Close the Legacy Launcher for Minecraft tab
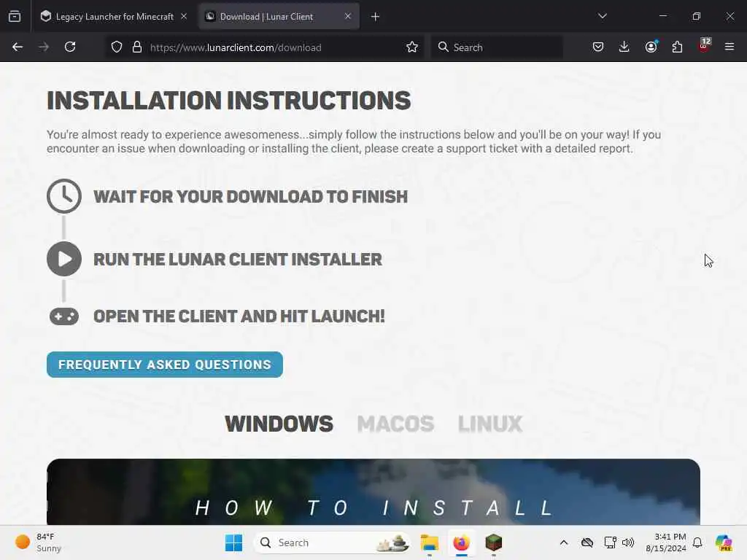This screenshot has width=747, height=560. tap(184, 16)
